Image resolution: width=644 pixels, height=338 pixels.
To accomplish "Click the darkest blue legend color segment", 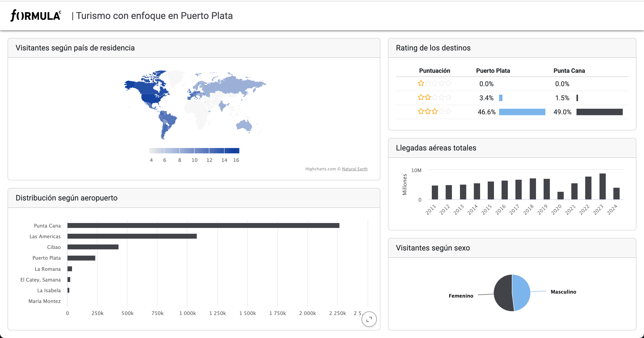I will tap(232, 150).
